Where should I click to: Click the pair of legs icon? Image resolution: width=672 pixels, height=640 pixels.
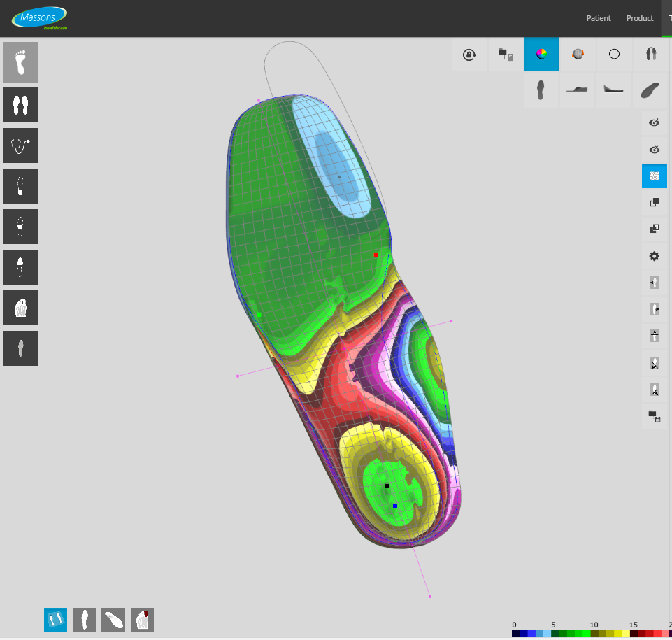650,55
